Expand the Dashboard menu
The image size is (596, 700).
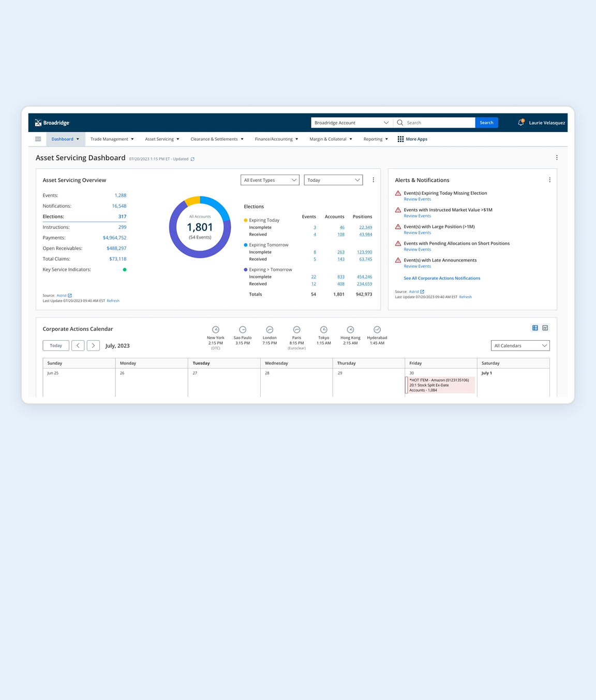pyautogui.click(x=65, y=139)
